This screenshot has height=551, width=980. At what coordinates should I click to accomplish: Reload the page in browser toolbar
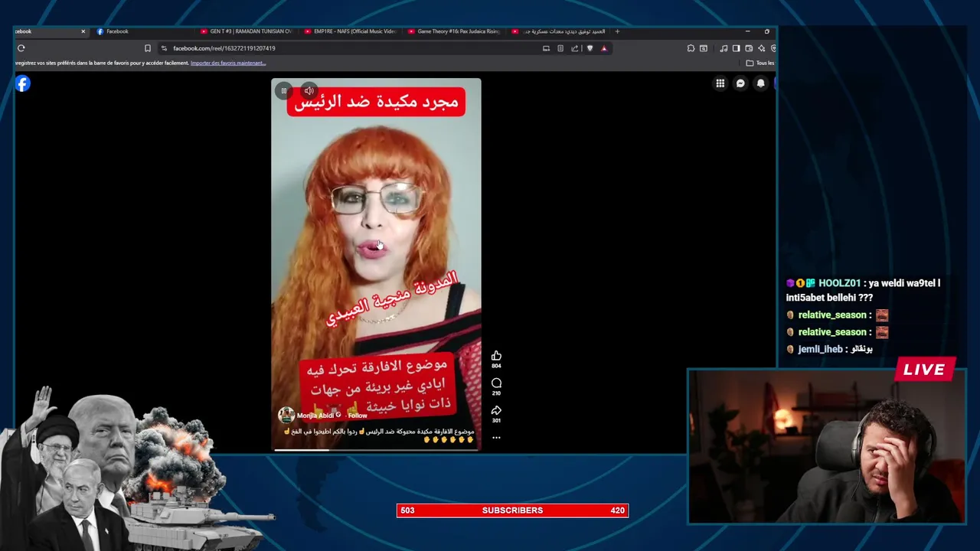point(21,48)
